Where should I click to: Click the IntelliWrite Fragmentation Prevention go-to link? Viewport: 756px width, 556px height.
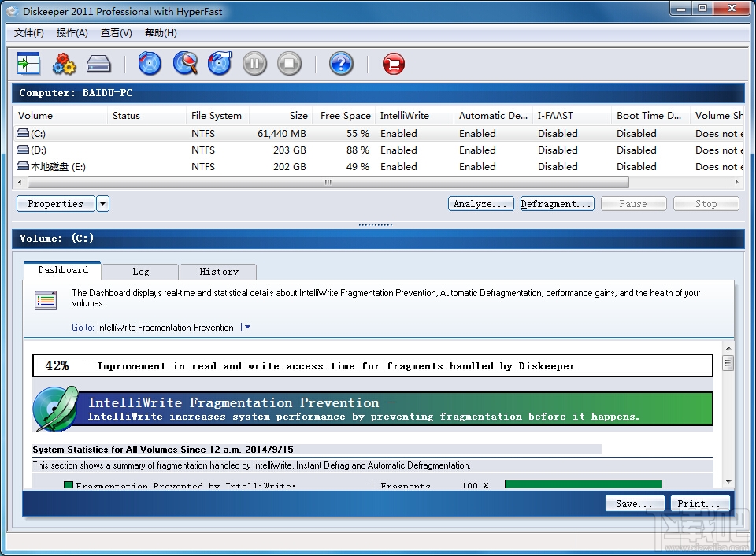[165, 328]
